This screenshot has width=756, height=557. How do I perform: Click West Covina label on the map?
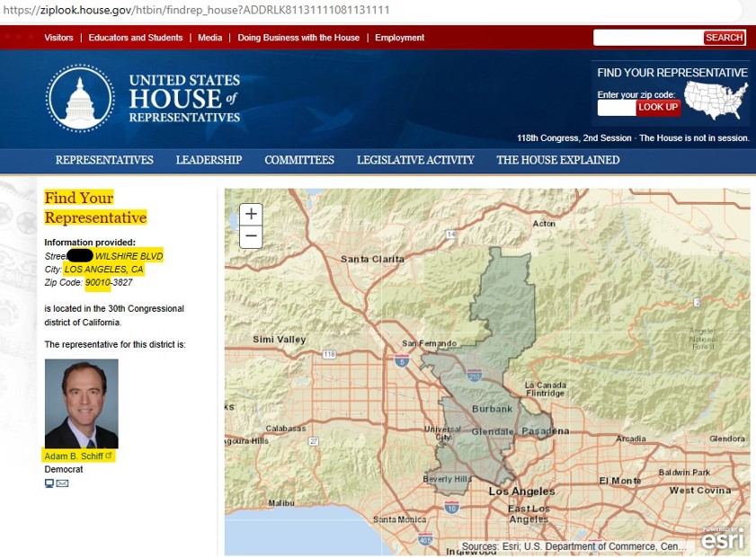point(700,491)
